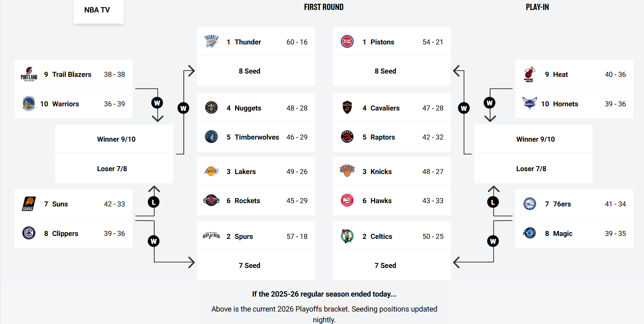Click the Pistons team logo
The image size is (644, 324).
[347, 42]
